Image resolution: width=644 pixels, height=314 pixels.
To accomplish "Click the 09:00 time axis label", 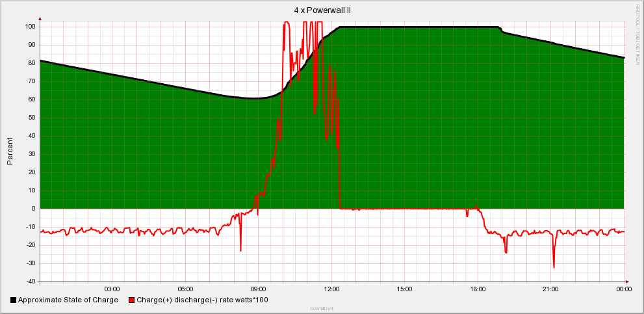I will coord(259,289).
